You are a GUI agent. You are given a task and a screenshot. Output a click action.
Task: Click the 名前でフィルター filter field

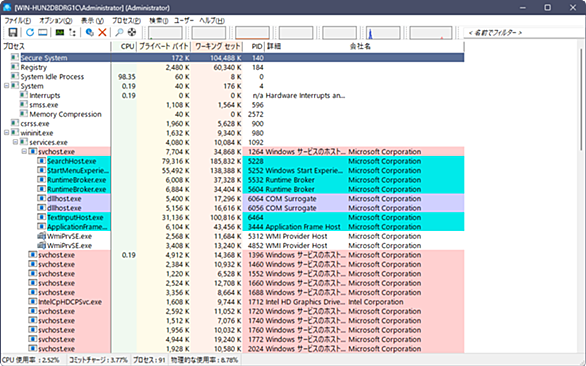524,33
